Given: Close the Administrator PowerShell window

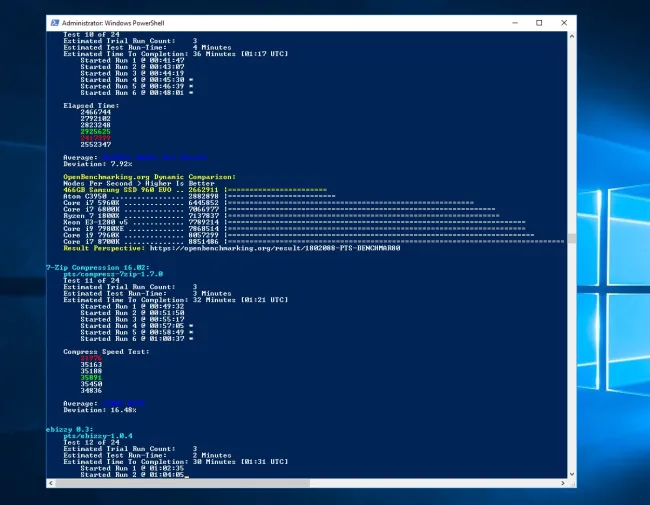Looking at the screenshot, I should 564,23.
